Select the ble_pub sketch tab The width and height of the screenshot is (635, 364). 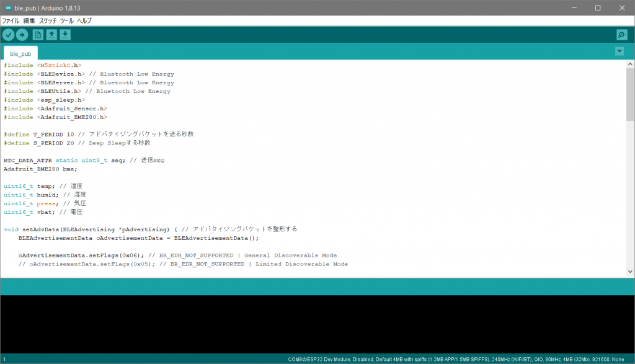pyautogui.click(x=20, y=53)
